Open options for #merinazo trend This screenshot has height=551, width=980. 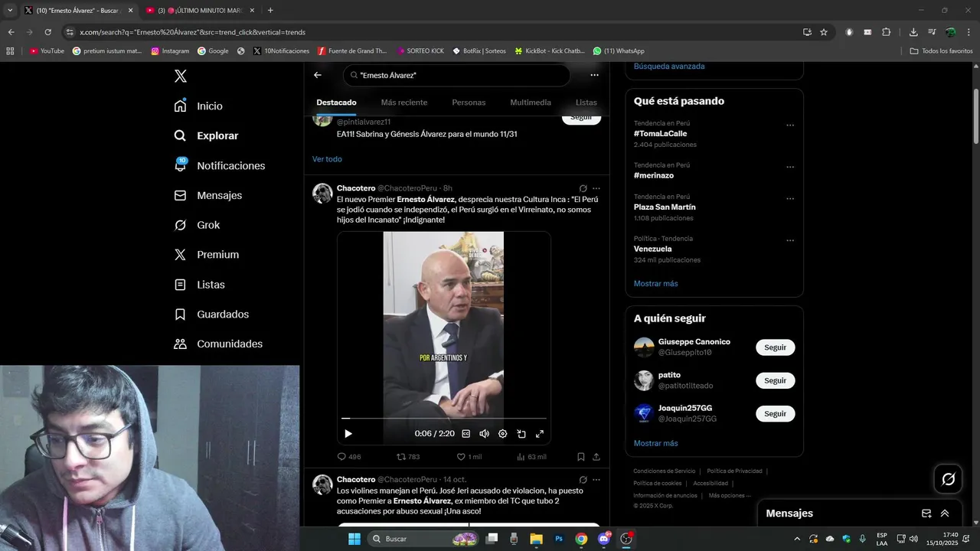790,167
